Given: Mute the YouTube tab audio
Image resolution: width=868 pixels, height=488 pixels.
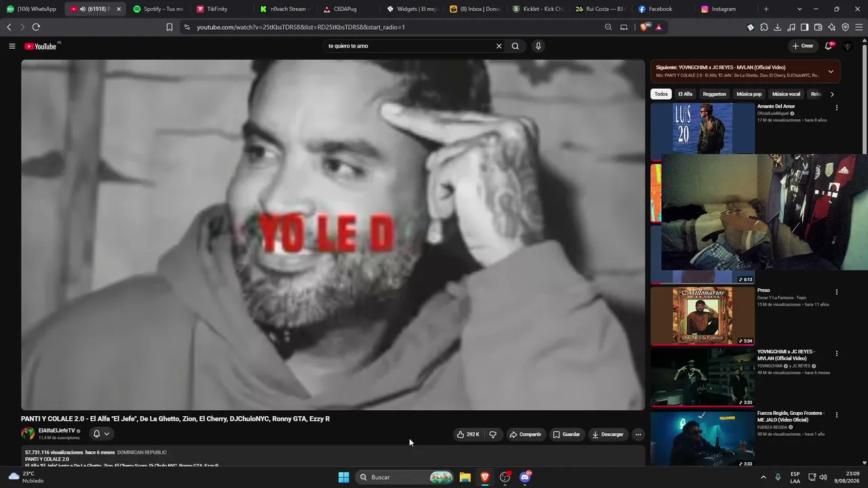Looking at the screenshot, I should 82,9.
